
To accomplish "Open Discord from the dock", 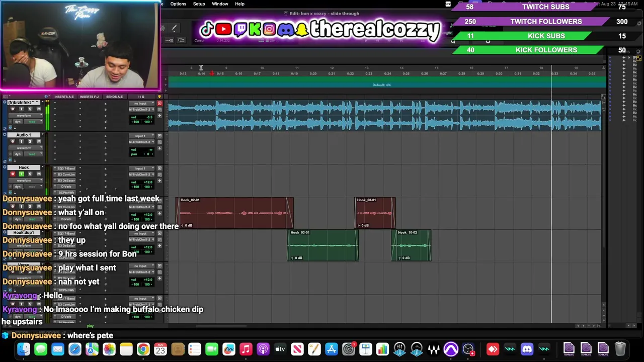I will pos(527,349).
